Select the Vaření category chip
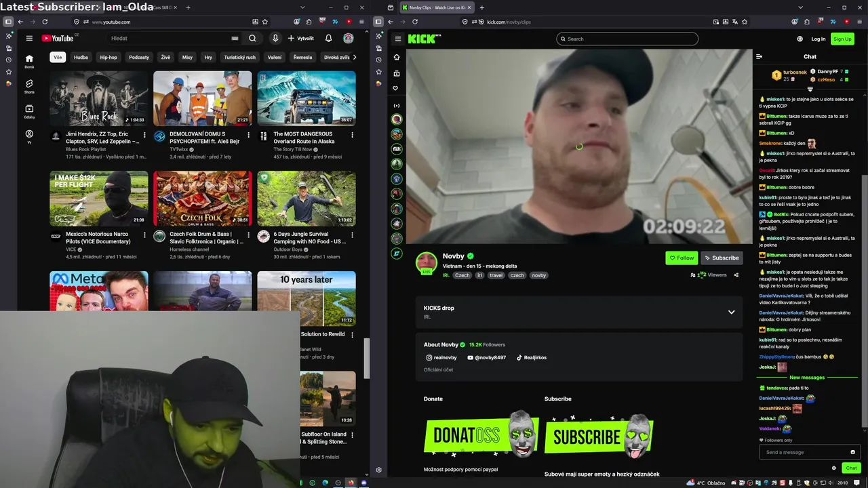This screenshot has width=868, height=488. 275,58
